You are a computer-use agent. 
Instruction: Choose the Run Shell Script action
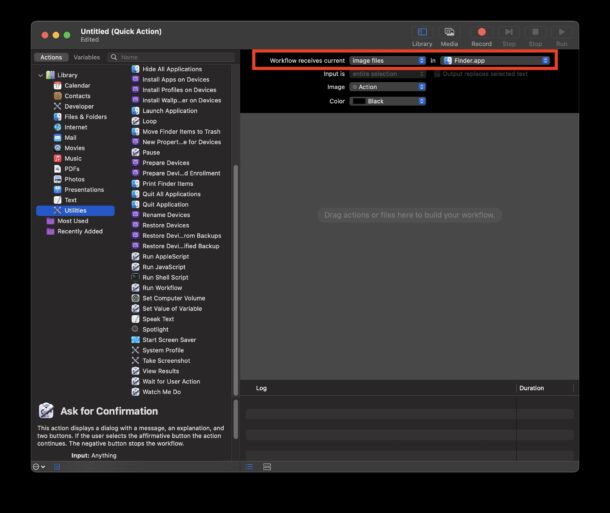click(x=164, y=277)
